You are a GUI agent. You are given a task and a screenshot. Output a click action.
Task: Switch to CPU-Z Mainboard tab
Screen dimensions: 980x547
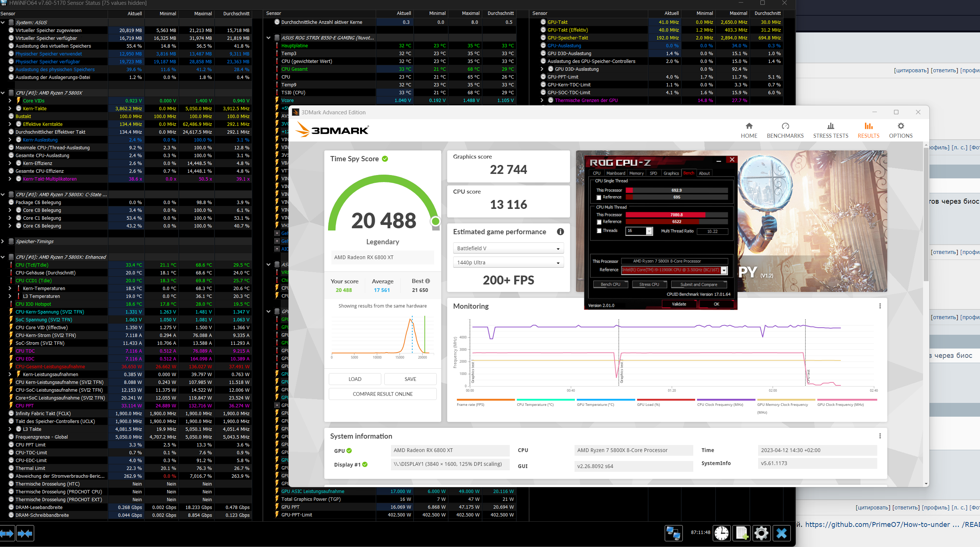pos(615,174)
